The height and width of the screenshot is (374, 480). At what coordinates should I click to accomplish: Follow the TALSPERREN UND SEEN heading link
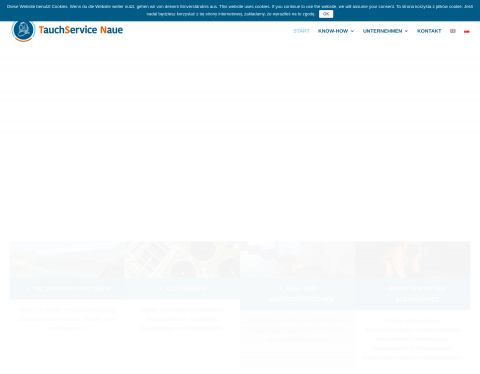[71, 288]
